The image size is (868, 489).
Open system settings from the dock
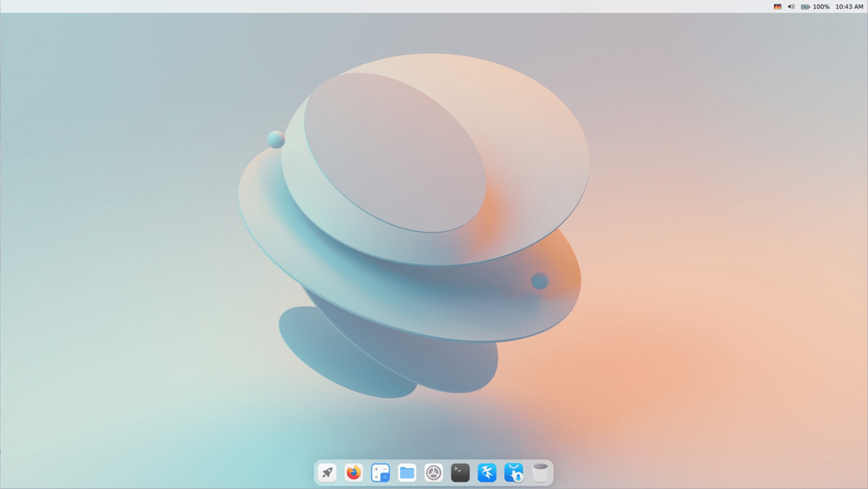click(x=433, y=473)
